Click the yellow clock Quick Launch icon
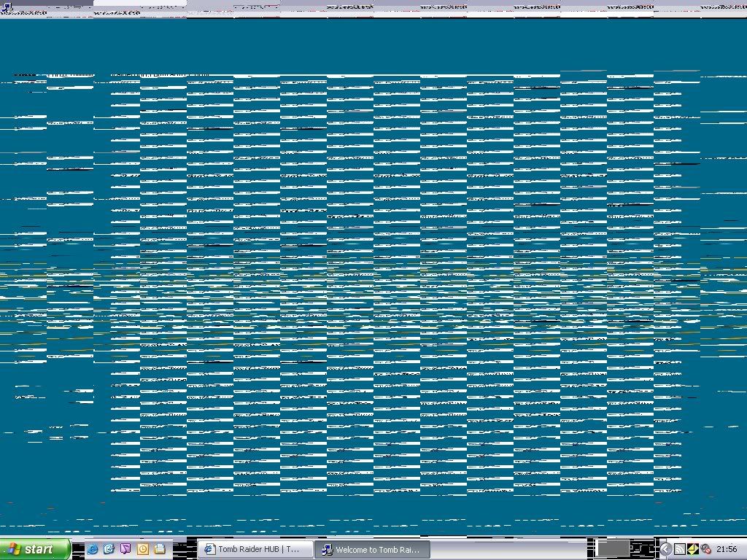 pyautogui.click(x=142, y=549)
